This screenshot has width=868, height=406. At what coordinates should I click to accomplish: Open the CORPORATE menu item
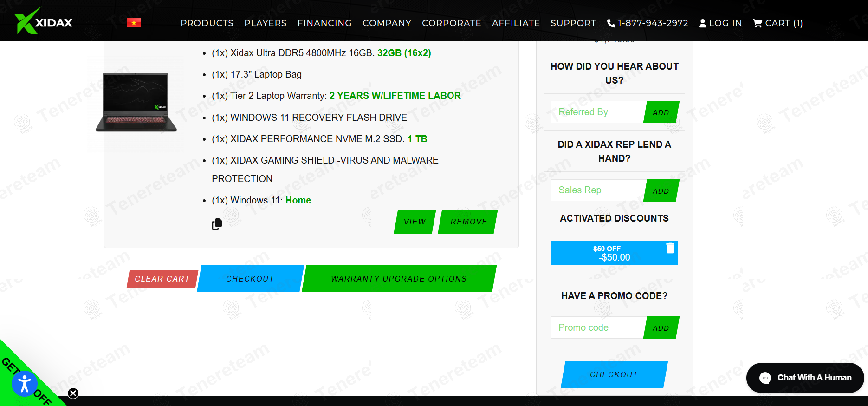pyautogui.click(x=452, y=23)
